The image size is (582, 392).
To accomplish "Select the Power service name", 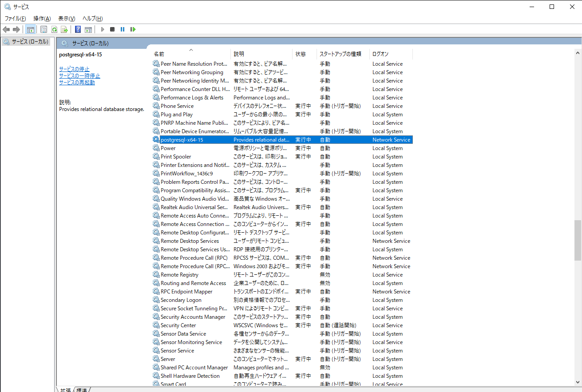I will coord(168,148).
